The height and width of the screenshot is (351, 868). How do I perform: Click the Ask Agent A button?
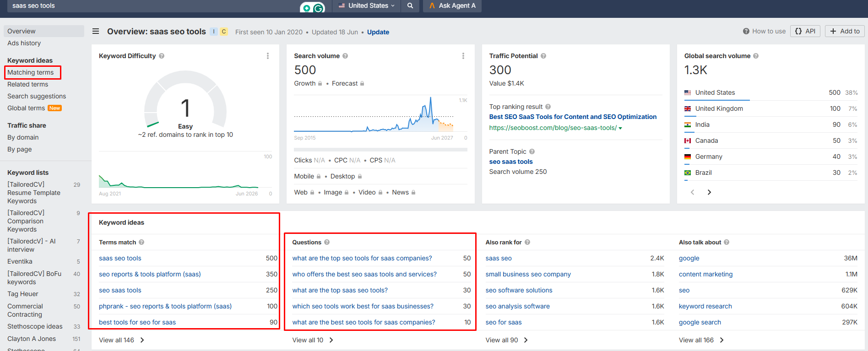(452, 6)
